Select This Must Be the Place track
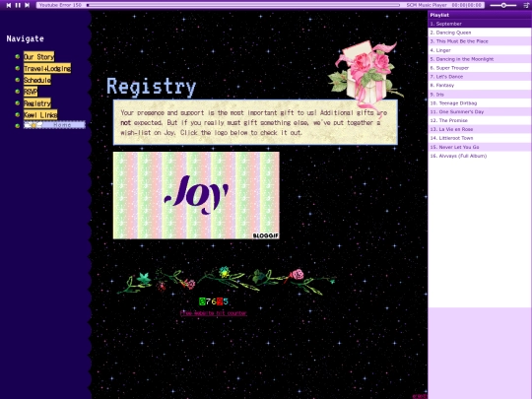Viewport: 532px width, 399px height. pyautogui.click(x=480, y=41)
